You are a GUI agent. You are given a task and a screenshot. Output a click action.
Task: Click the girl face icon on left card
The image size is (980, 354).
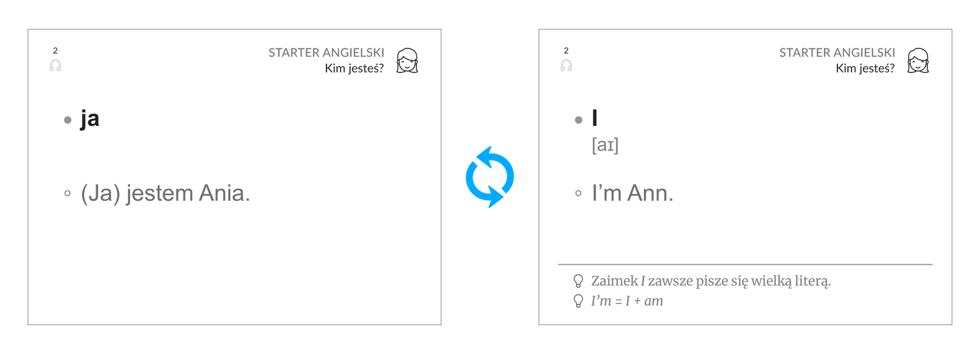pos(407,61)
